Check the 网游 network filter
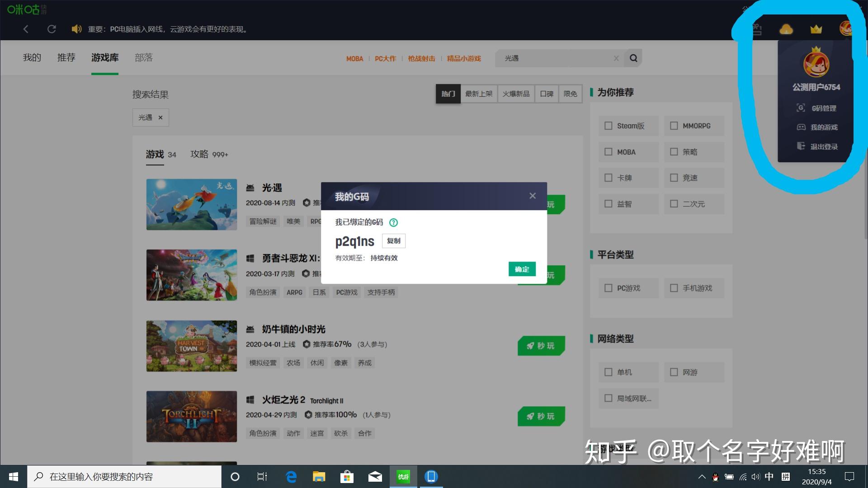The height and width of the screenshot is (488, 868). click(x=674, y=372)
